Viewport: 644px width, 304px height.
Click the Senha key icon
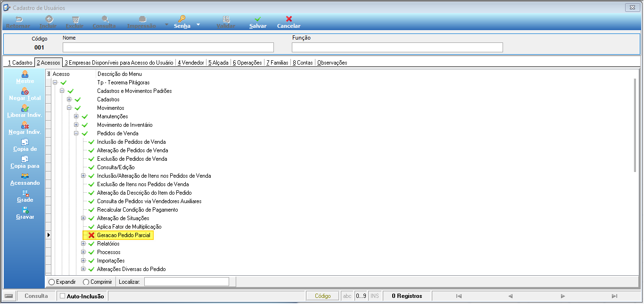tap(182, 19)
